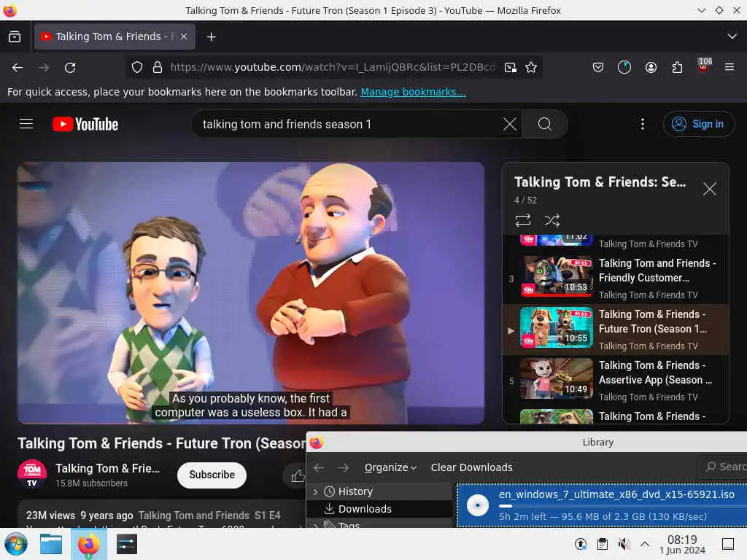Go back to previous page in Firefox
This screenshot has height=560, width=747.
(x=18, y=68)
